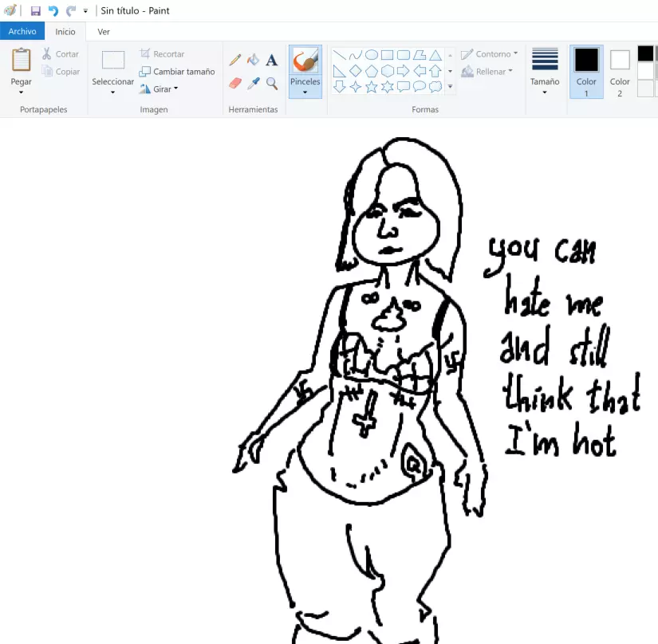Click the Recortar button
Image resolution: width=658 pixels, height=644 pixels.
pos(163,54)
